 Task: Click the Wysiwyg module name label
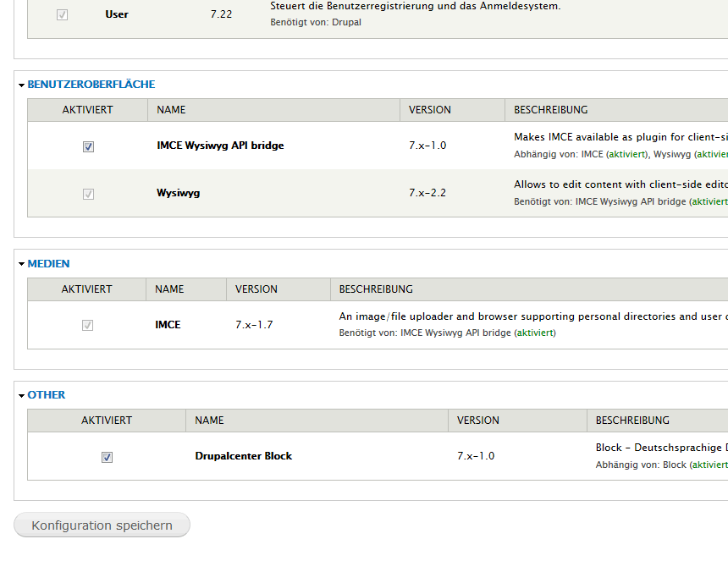(x=178, y=193)
